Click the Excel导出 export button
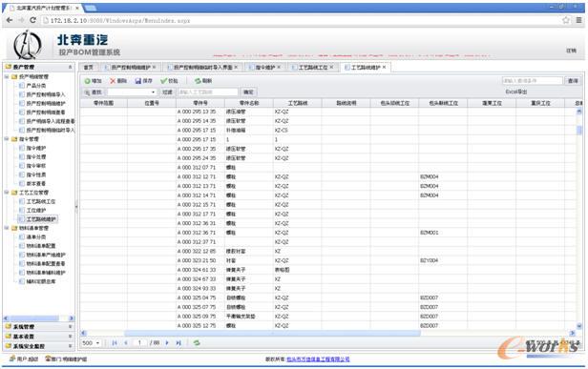This screenshot has height=369, width=588. click(516, 92)
